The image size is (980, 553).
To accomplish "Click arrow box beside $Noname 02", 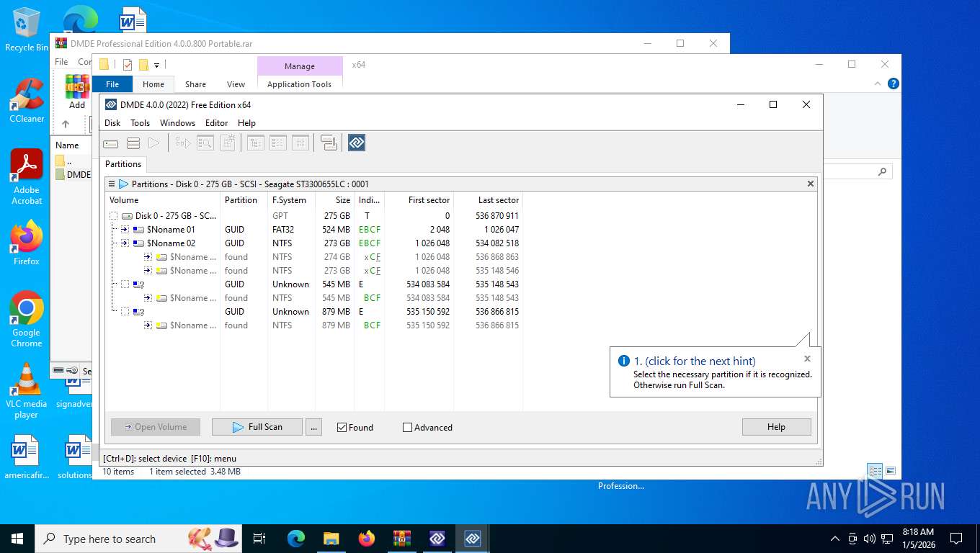I will coord(125,243).
